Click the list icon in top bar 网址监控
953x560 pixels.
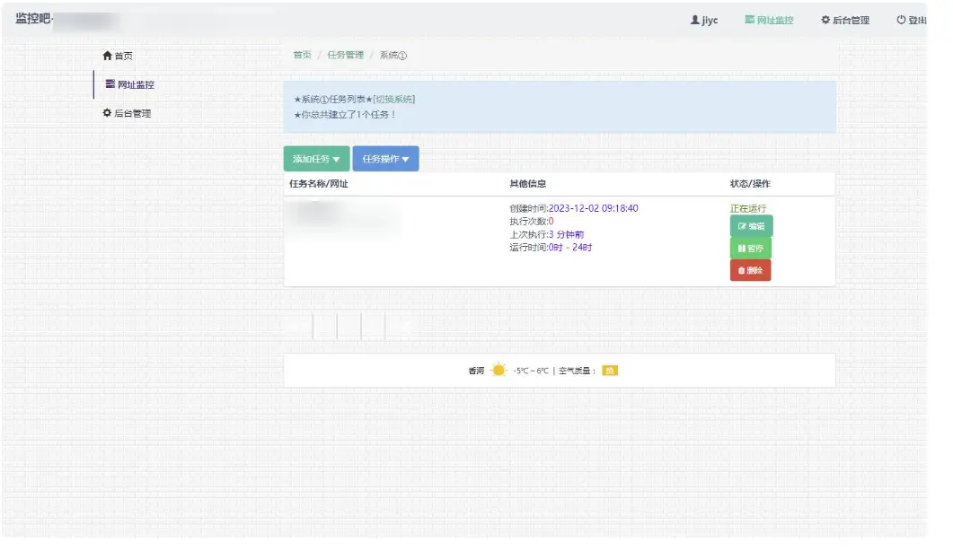pyautogui.click(x=749, y=20)
